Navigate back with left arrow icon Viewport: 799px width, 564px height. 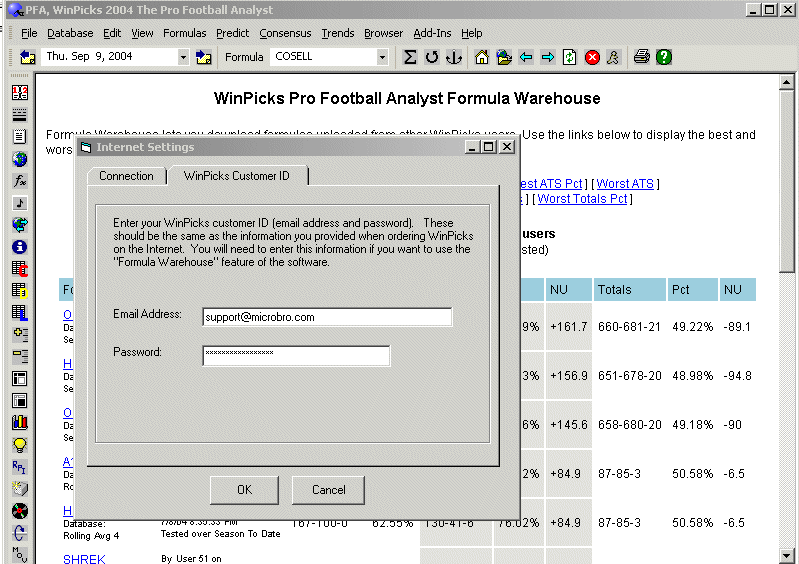click(526, 57)
